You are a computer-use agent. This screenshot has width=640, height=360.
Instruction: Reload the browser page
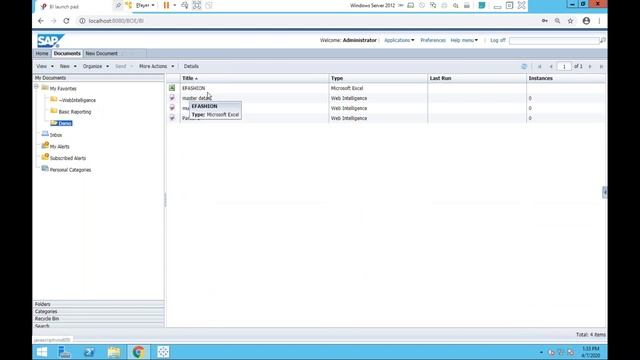[66, 21]
